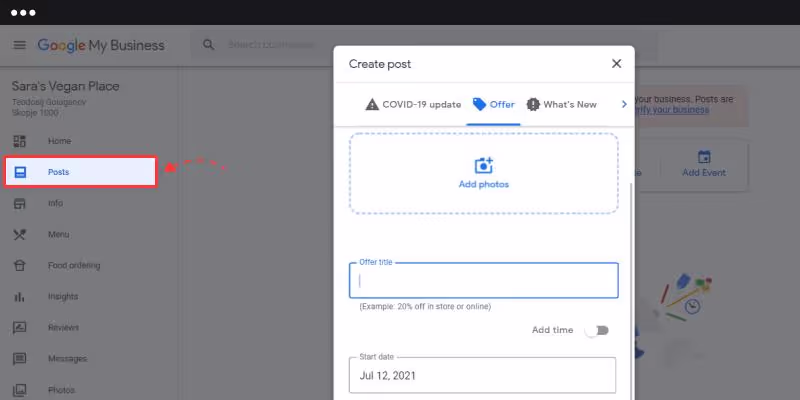Click the Photos icon in sidebar
The image size is (800, 400).
(x=19, y=390)
